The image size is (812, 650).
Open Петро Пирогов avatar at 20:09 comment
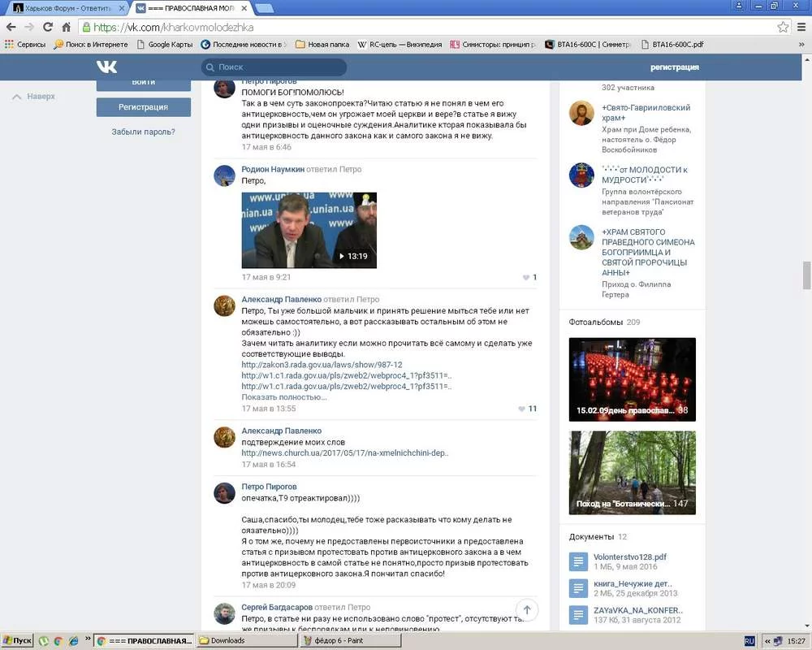point(225,493)
